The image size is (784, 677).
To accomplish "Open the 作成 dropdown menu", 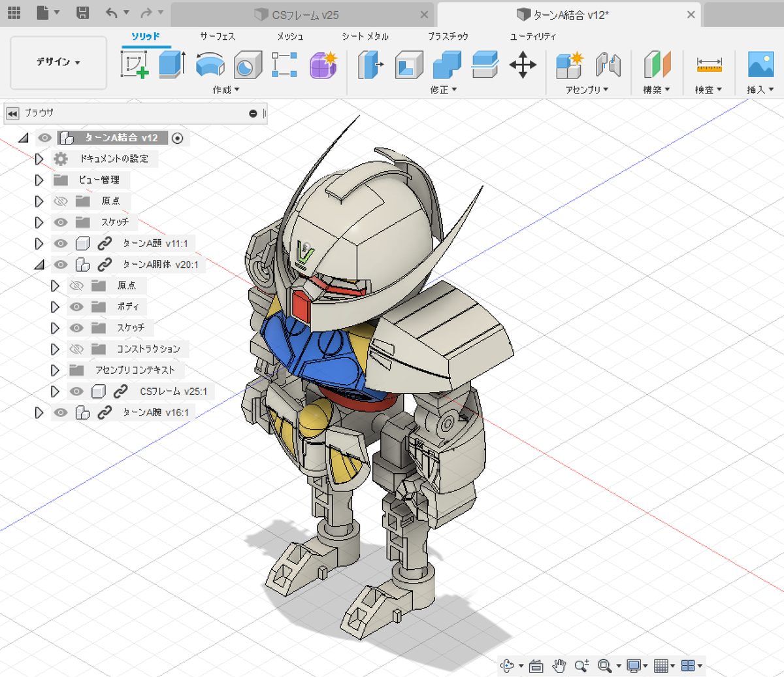I will [226, 90].
